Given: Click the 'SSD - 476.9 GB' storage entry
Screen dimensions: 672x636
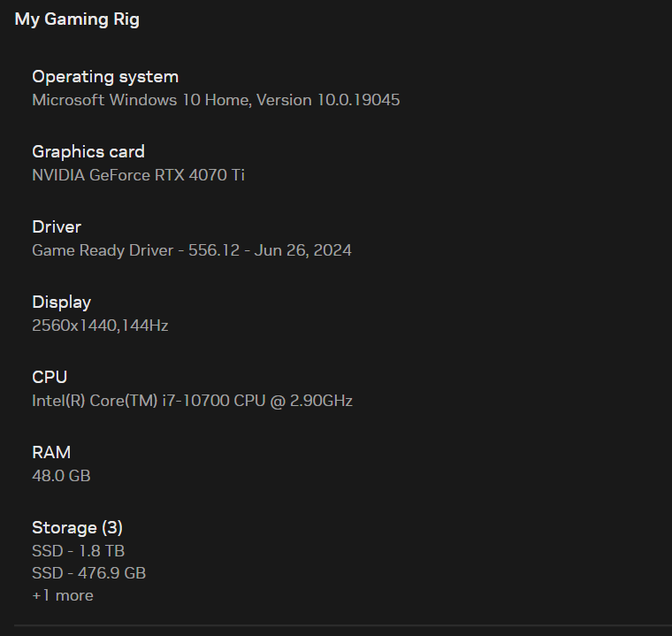Looking at the screenshot, I should pos(88,573).
